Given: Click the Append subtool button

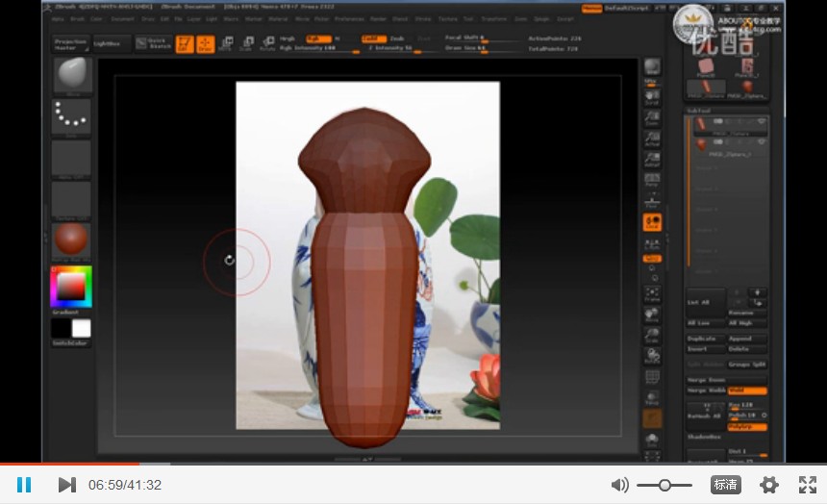Looking at the screenshot, I should (747, 339).
